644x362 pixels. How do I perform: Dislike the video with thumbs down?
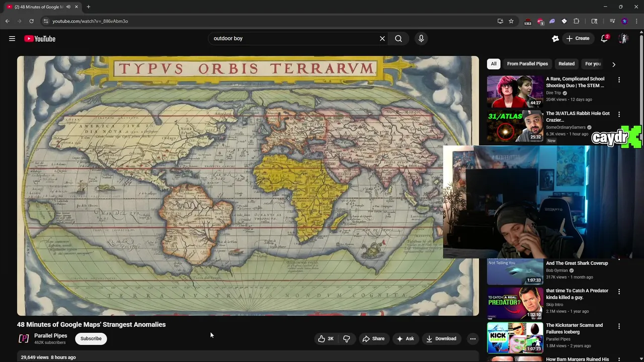[347, 339]
